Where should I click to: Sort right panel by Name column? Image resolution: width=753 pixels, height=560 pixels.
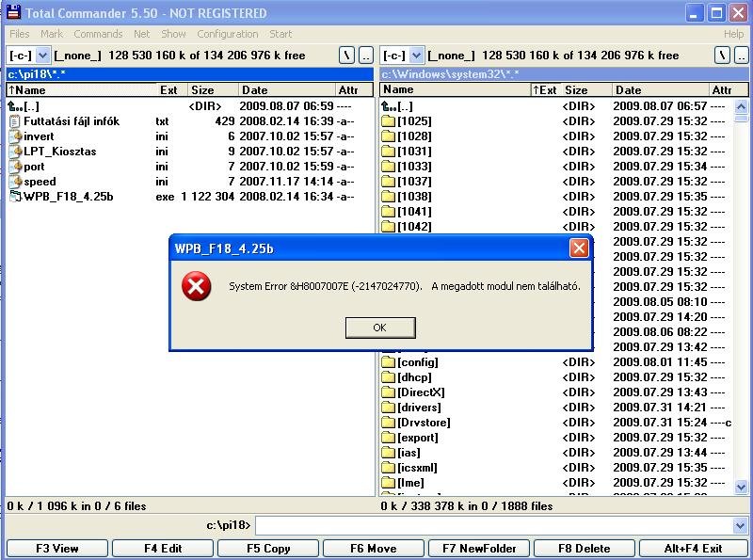coord(455,89)
